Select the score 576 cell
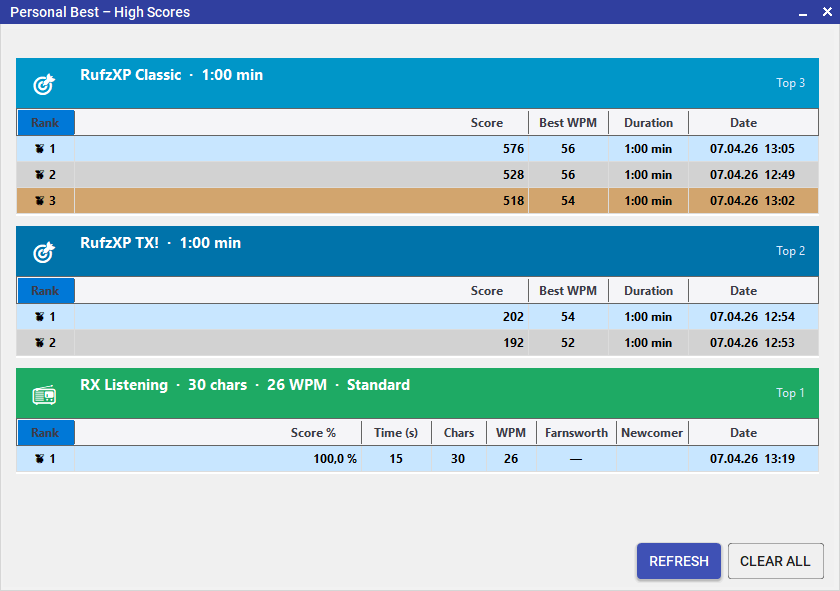840x591 pixels. 302,149
